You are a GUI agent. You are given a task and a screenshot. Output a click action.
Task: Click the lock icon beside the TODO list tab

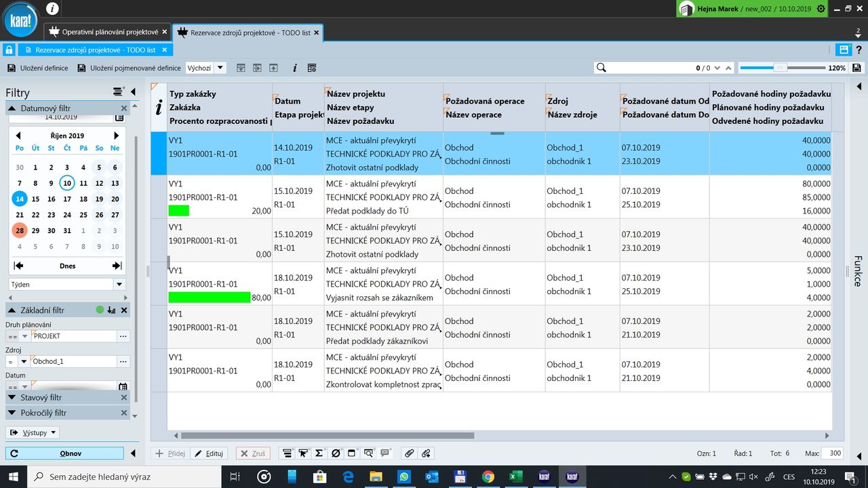click(9, 50)
